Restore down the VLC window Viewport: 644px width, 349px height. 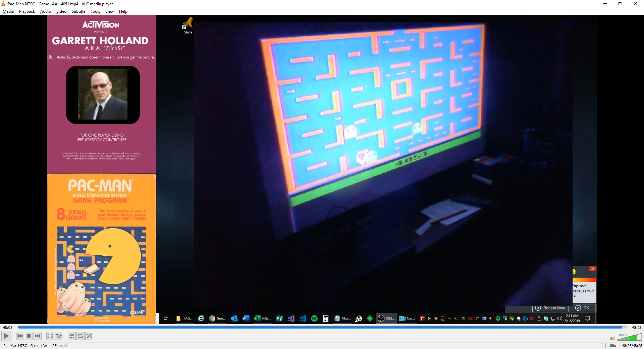(620, 4)
